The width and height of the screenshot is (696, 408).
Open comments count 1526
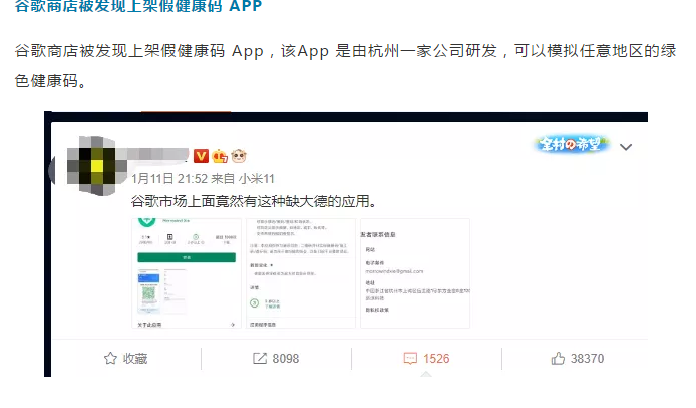click(x=436, y=359)
